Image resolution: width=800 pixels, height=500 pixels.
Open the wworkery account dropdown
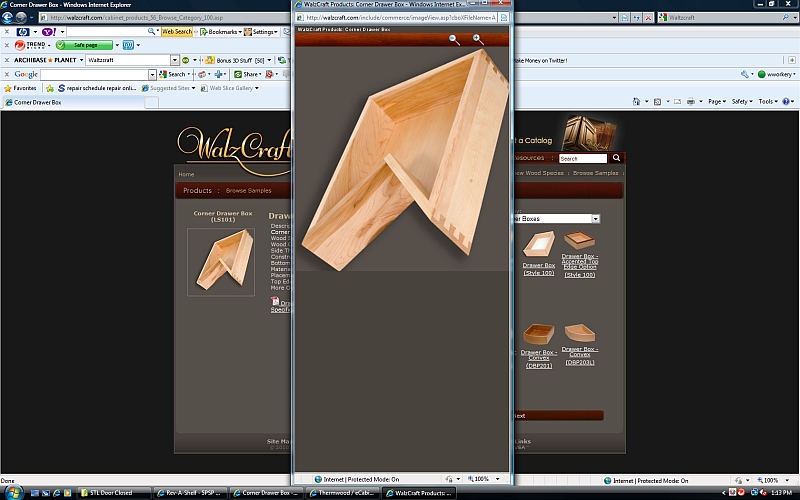pos(777,74)
